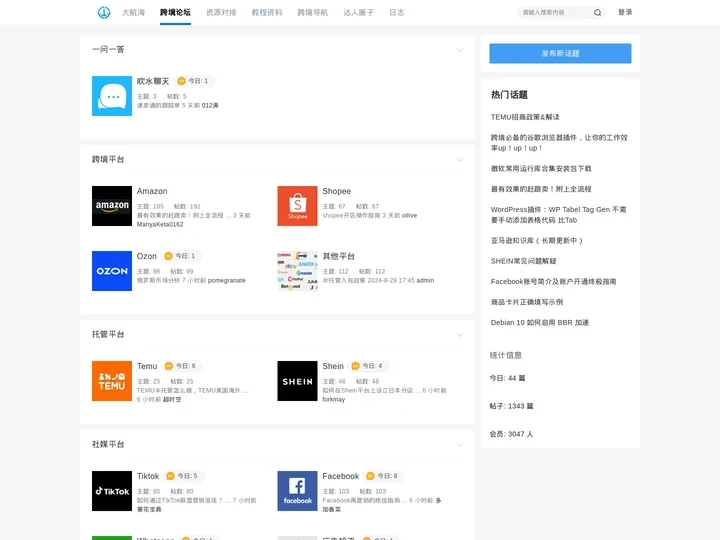
Task: Open the Temu forum title link
Action: [x=147, y=366]
